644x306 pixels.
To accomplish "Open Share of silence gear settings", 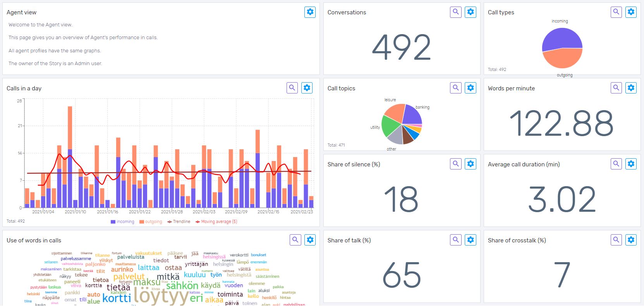I will coord(471,164).
